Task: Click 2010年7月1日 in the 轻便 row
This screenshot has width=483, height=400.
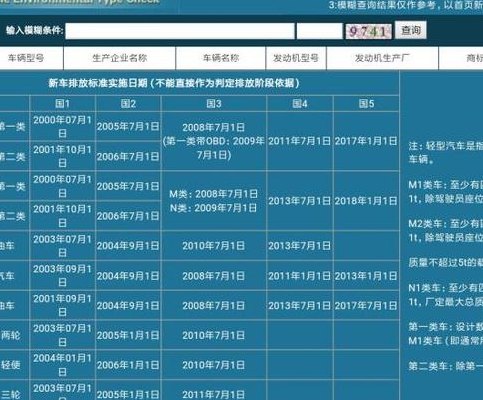Action: pos(214,365)
